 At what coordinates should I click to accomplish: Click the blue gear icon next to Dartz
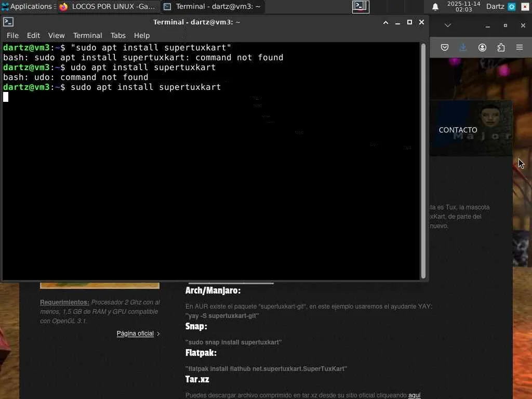[512, 6]
